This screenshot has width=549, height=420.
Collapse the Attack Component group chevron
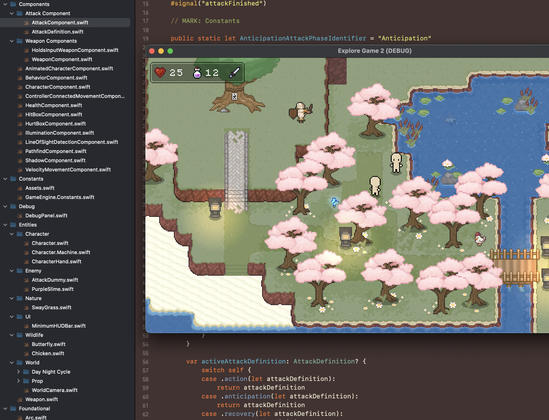(x=12, y=13)
